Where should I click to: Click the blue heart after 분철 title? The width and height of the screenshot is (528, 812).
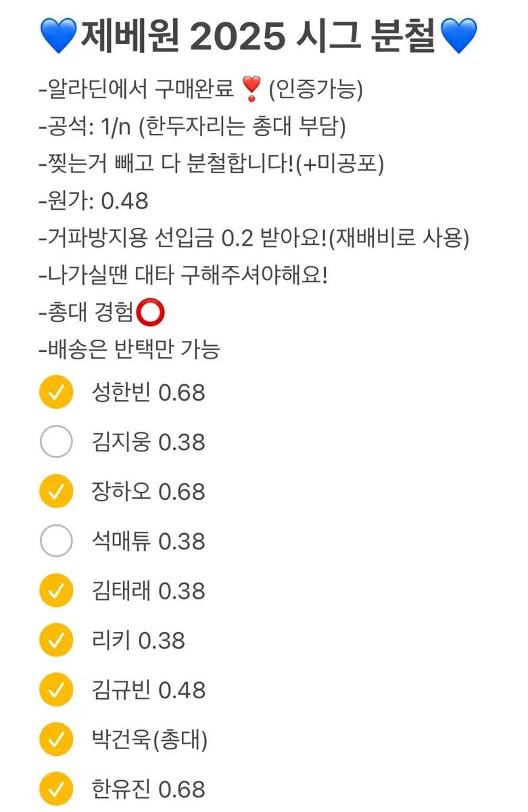[x=459, y=37]
